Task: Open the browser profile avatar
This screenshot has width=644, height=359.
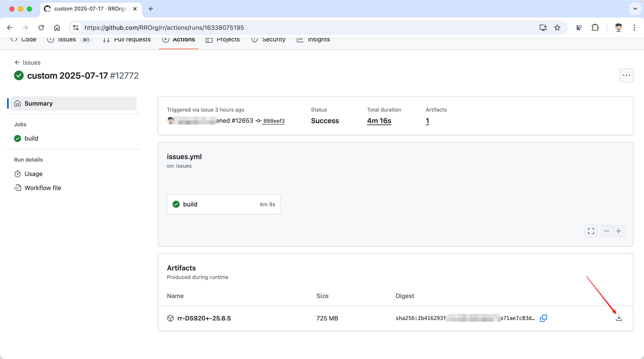Action: pyautogui.click(x=619, y=28)
